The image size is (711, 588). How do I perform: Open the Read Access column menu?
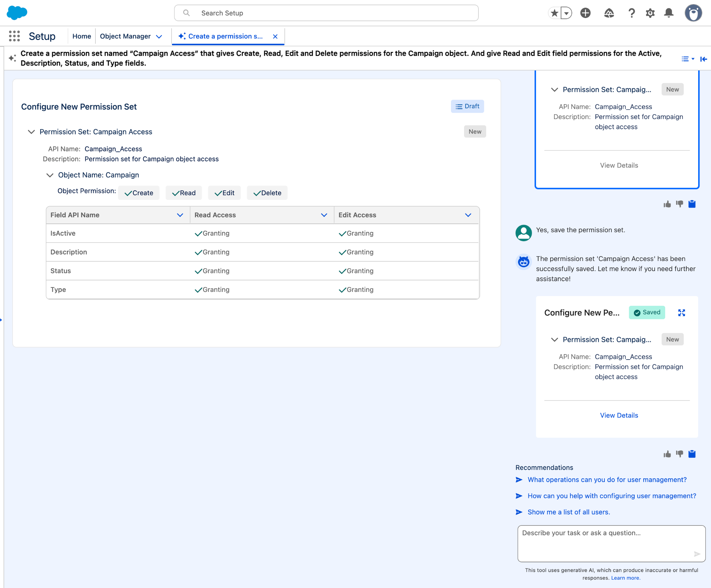pos(324,215)
